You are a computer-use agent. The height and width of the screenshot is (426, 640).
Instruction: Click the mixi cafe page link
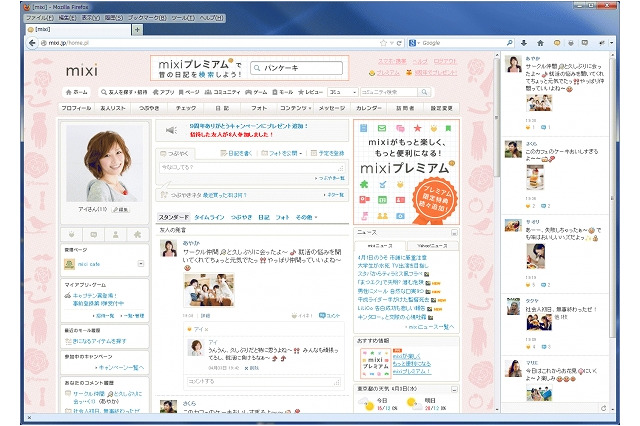(x=89, y=264)
